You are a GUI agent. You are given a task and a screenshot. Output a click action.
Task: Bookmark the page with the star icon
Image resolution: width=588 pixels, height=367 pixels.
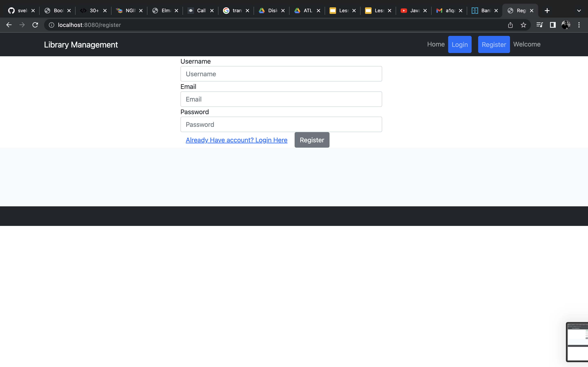pos(523,25)
